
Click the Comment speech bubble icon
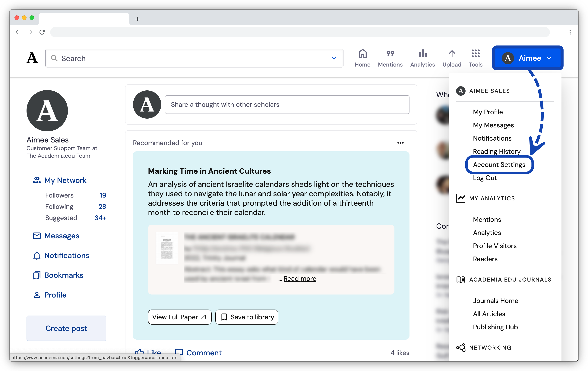179,352
